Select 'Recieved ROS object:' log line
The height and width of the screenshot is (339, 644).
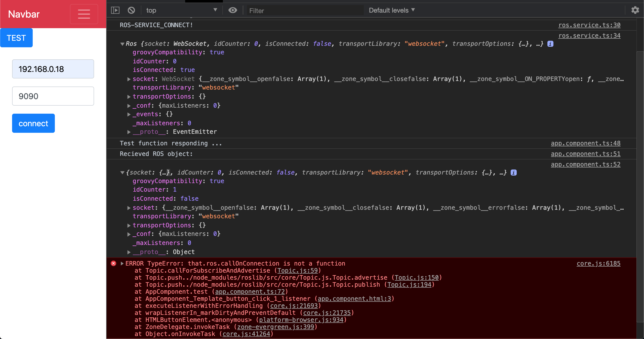(156, 154)
